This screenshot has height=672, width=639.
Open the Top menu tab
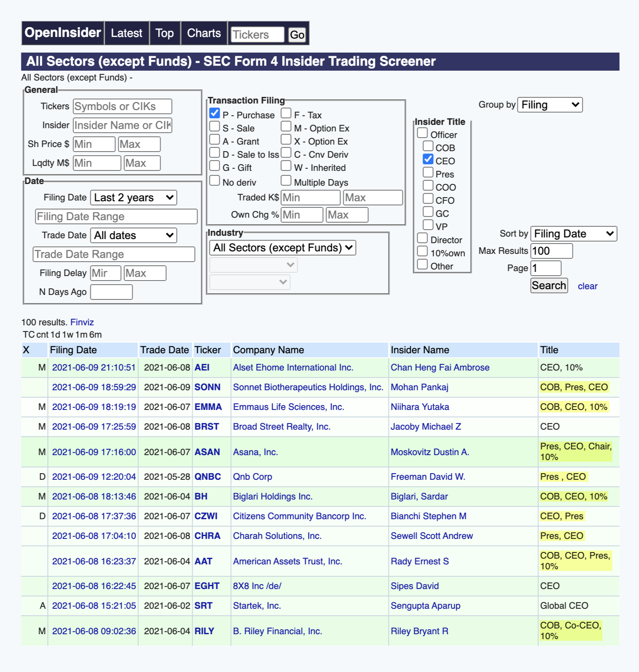[x=165, y=33]
